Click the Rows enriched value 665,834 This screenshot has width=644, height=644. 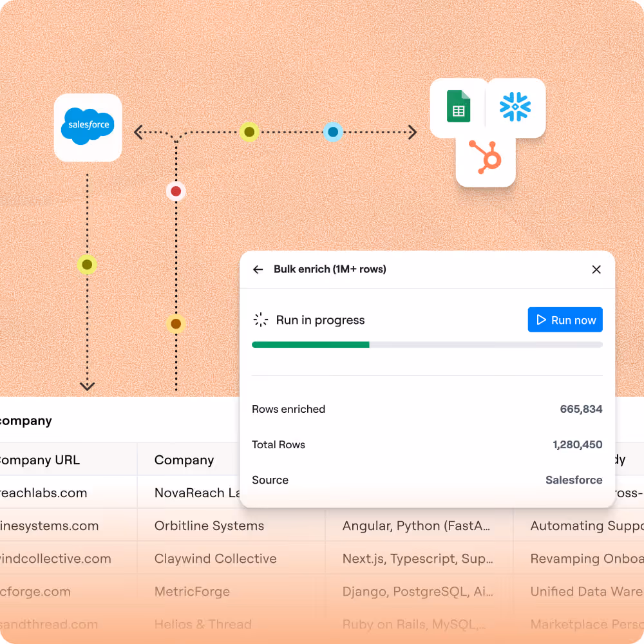581,409
